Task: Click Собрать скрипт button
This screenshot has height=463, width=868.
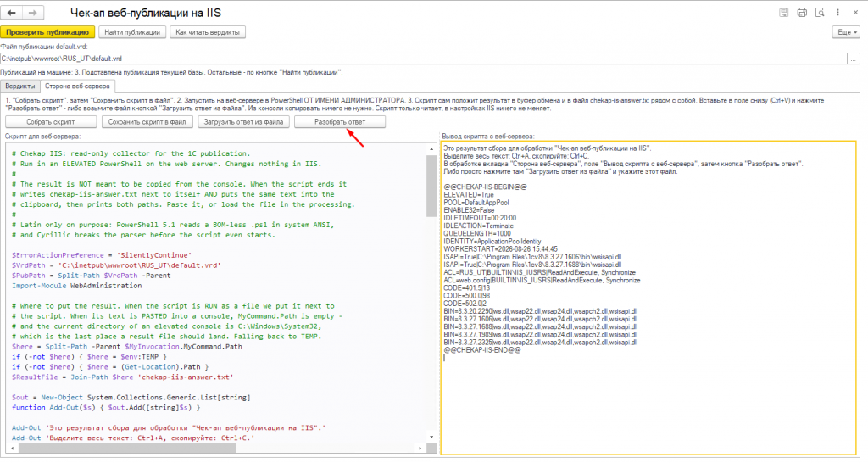Action: tap(51, 122)
